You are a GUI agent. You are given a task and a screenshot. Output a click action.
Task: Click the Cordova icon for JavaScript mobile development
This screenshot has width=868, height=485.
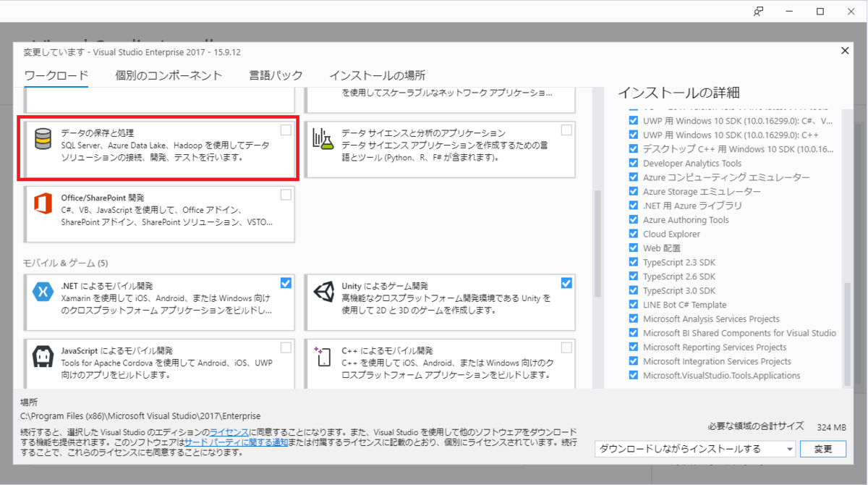(x=43, y=356)
